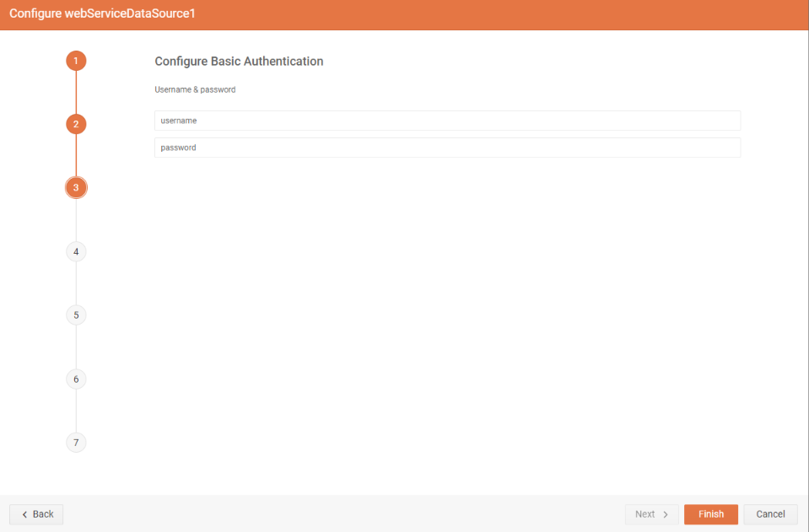The height and width of the screenshot is (532, 809).
Task: Click inside the username field
Action: pyautogui.click(x=447, y=120)
